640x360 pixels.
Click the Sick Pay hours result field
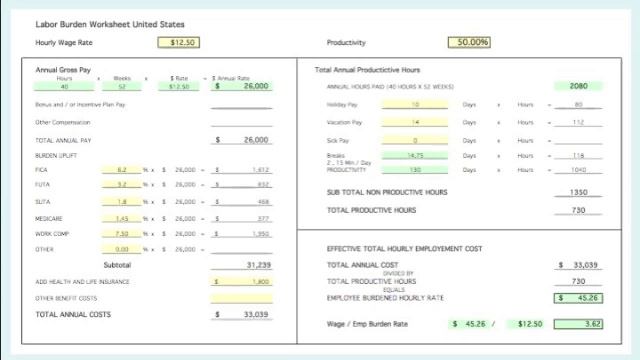pyautogui.click(x=578, y=140)
